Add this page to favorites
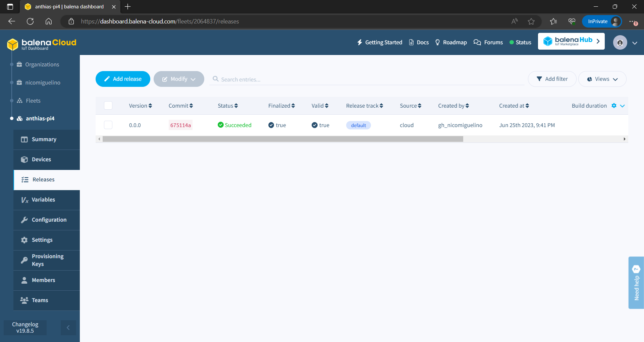The height and width of the screenshot is (342, 644). [x=531, y=21]
